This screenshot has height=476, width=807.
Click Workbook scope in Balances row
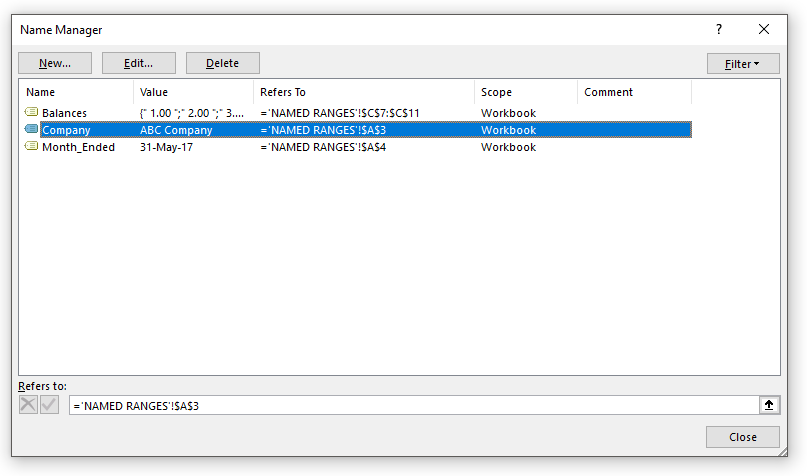(508, 113)
